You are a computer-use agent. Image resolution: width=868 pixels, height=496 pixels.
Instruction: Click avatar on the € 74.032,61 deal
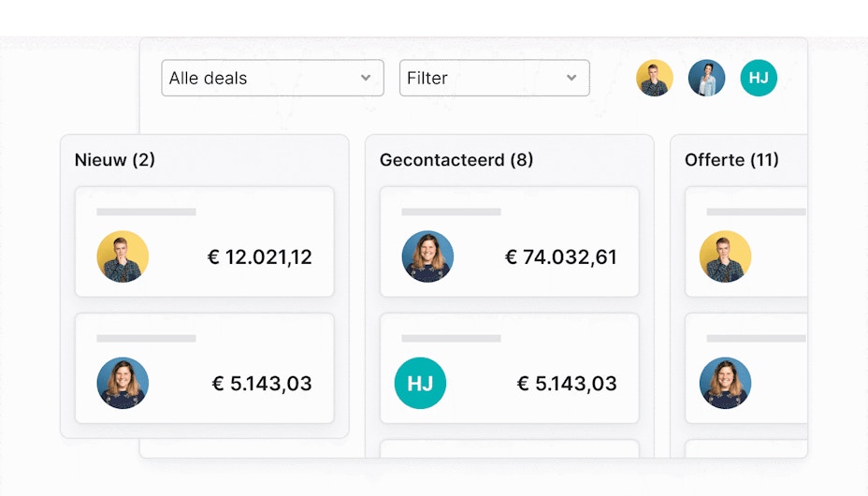427,256
